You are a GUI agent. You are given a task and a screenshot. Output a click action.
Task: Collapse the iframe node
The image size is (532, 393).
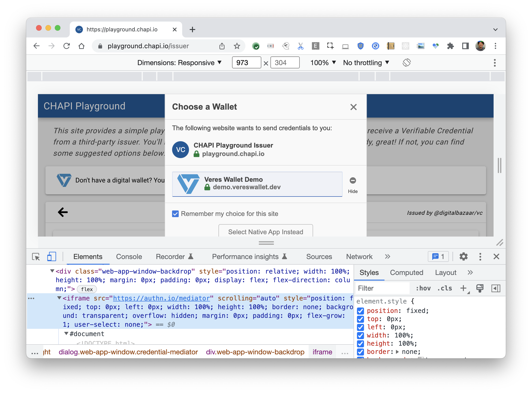click(59, 298)
